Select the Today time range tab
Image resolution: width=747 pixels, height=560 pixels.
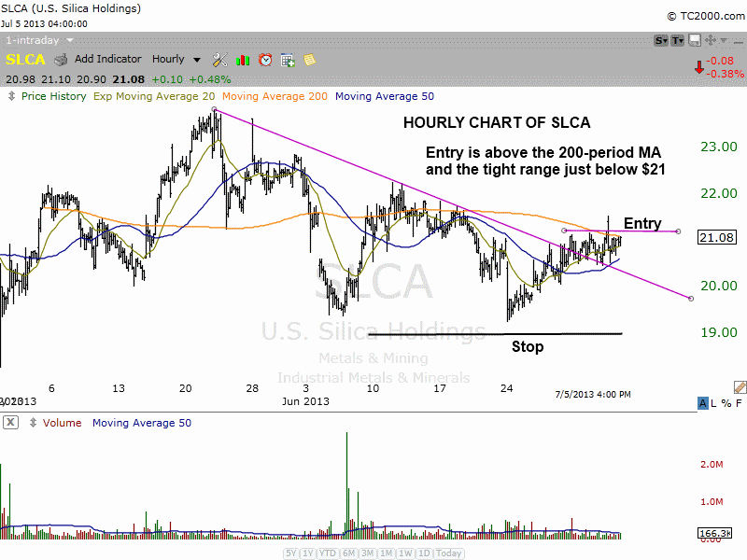449,553
